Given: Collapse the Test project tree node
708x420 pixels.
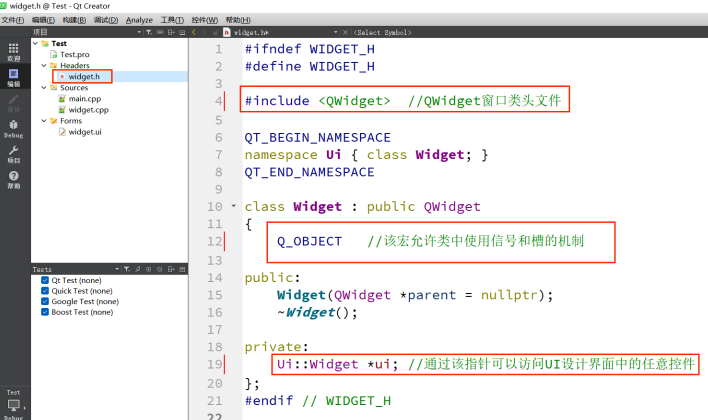Looking at the screenshot, I should (x=35, y=43).
